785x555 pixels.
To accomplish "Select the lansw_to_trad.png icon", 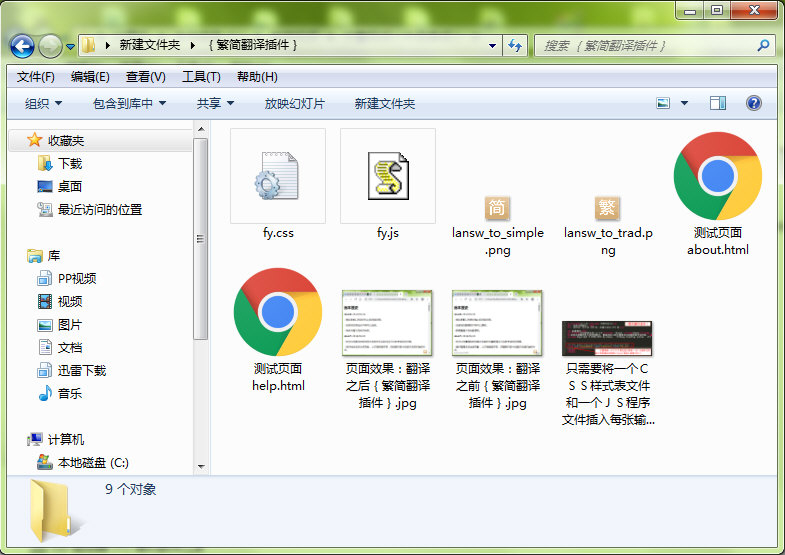I will point(607,208).
